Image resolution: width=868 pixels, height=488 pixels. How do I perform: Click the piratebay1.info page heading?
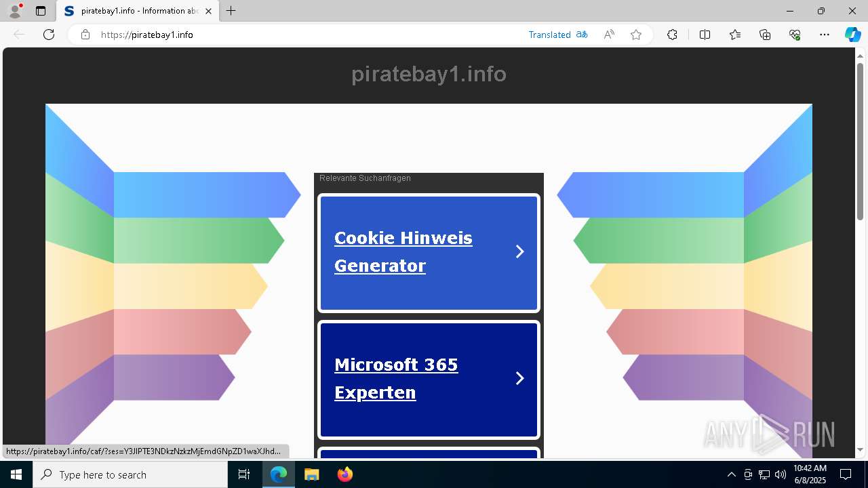point(429,74)
